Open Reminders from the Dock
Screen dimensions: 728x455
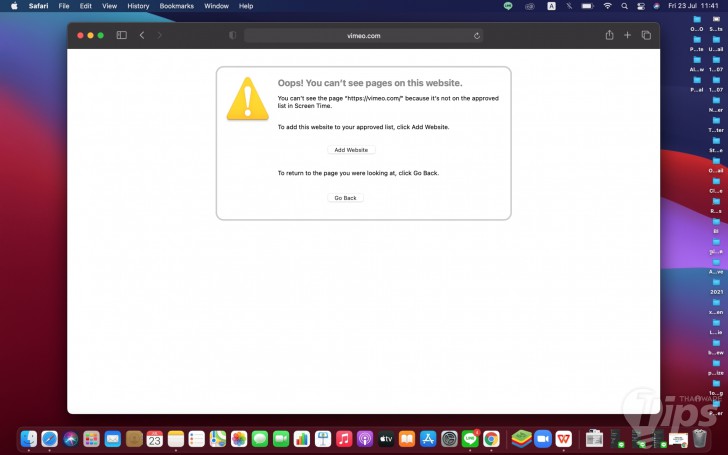pyautogui.click(x=197, y=438)
